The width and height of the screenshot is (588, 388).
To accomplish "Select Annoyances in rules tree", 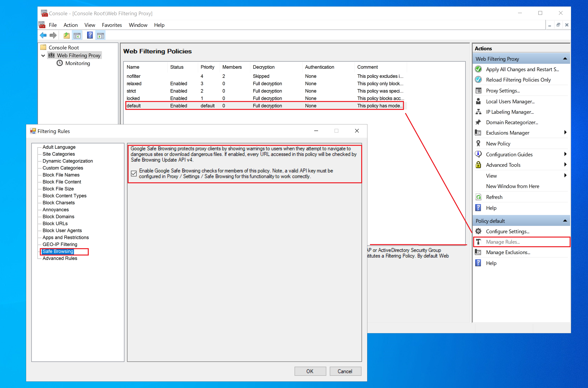I will tap(55, 210).
